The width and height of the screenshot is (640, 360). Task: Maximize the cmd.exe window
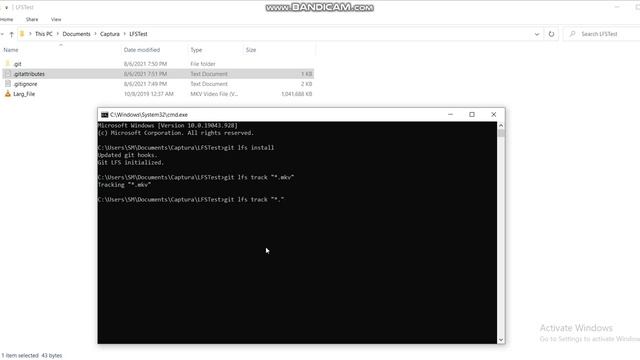(472, 115)
